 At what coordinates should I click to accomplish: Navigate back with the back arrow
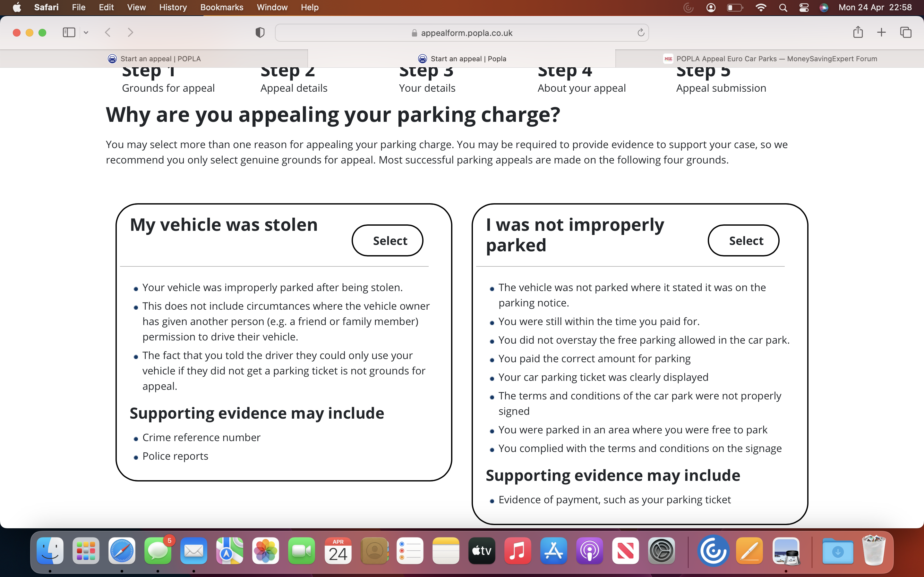[108, 32]
